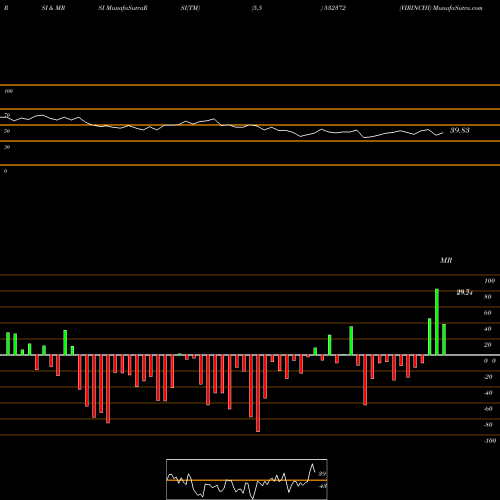Click the MR label above the bar chart
500x500 pixels.
(446, 260)
